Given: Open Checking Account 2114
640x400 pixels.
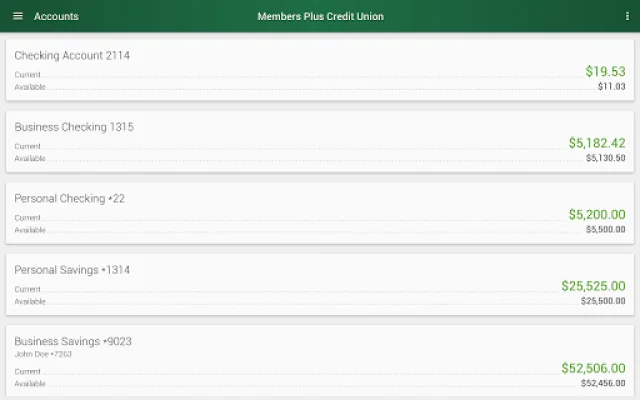Looking at the screenshot, I should point(72,55).
